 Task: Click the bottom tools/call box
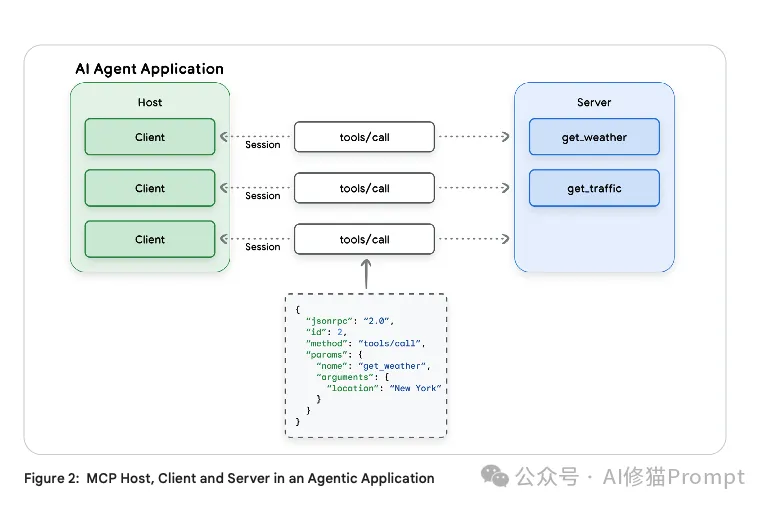pyautogui.click(x=364, y=239)
